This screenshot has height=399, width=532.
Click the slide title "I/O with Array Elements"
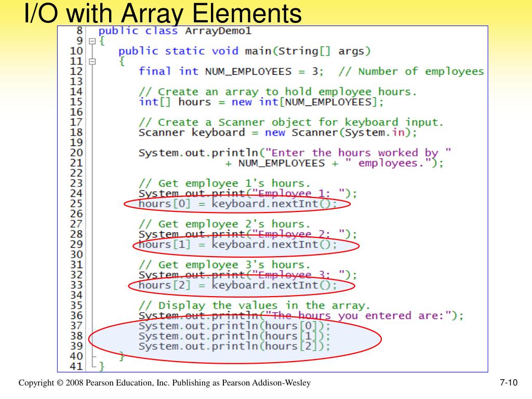[x=163, y=13]
